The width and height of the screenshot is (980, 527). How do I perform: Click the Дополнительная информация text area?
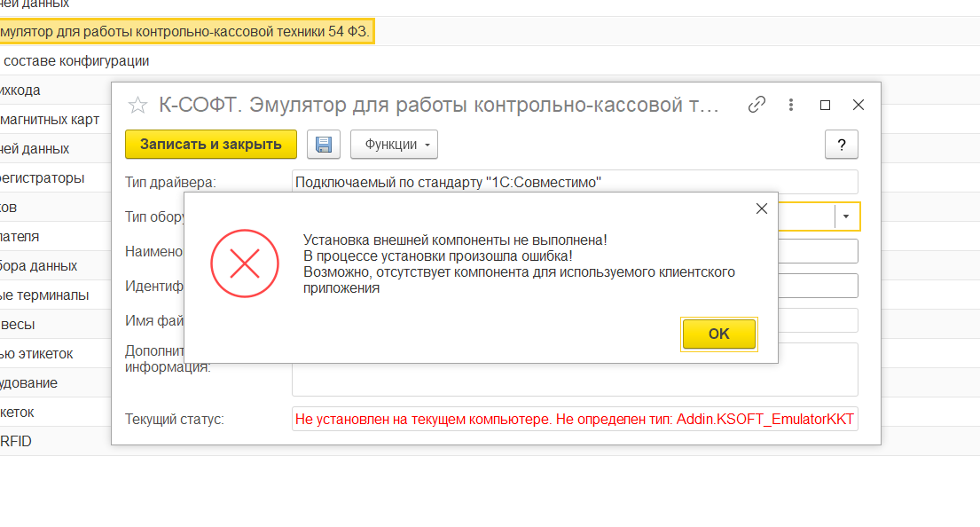coord(575,369)
